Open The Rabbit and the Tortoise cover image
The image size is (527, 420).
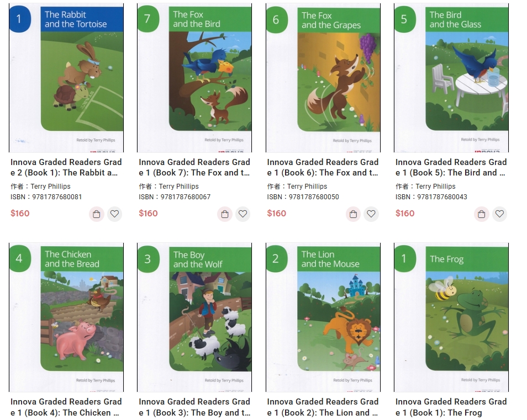66,78
